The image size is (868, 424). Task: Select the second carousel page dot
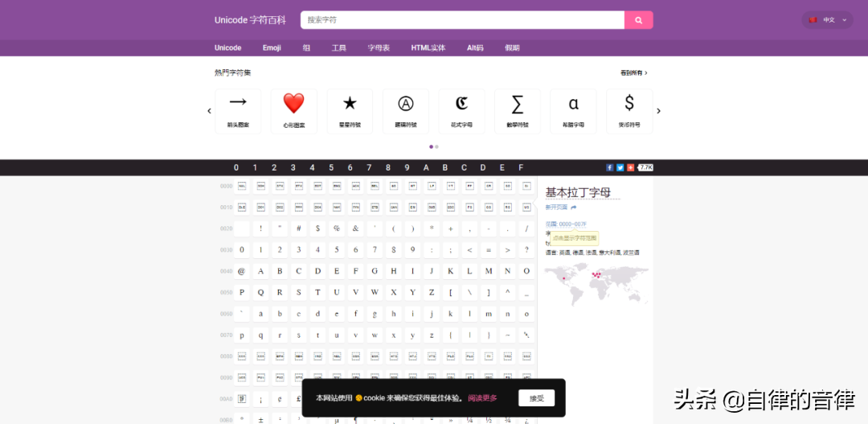[436, 147]
